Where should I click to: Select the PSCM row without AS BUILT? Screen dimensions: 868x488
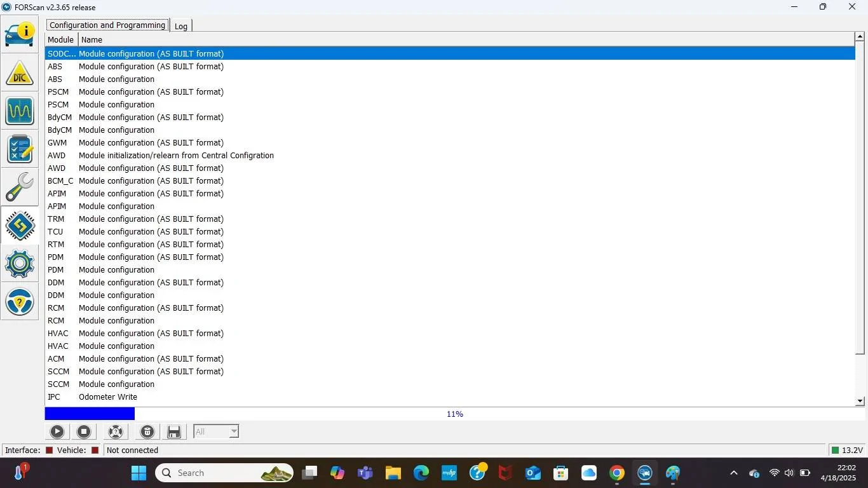point(450,105)
